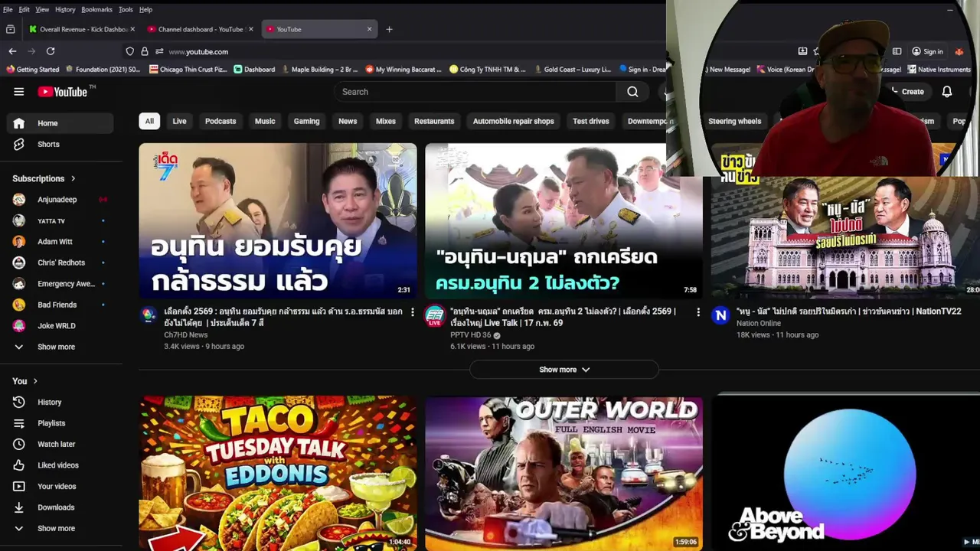Click the Sign in account button
980x551 pixels.
[927, 51]
